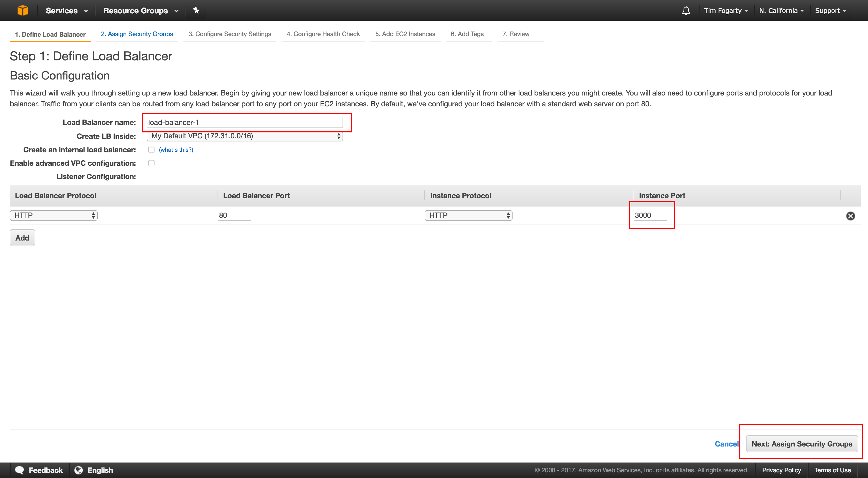Open the notifications bell
Screen dimensions: 868x478
pos(686,10)
